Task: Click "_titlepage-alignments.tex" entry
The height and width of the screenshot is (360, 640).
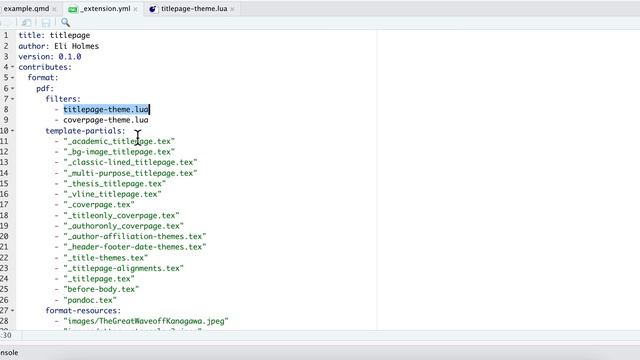Action: pyautogui.click(x=124, y=269)
